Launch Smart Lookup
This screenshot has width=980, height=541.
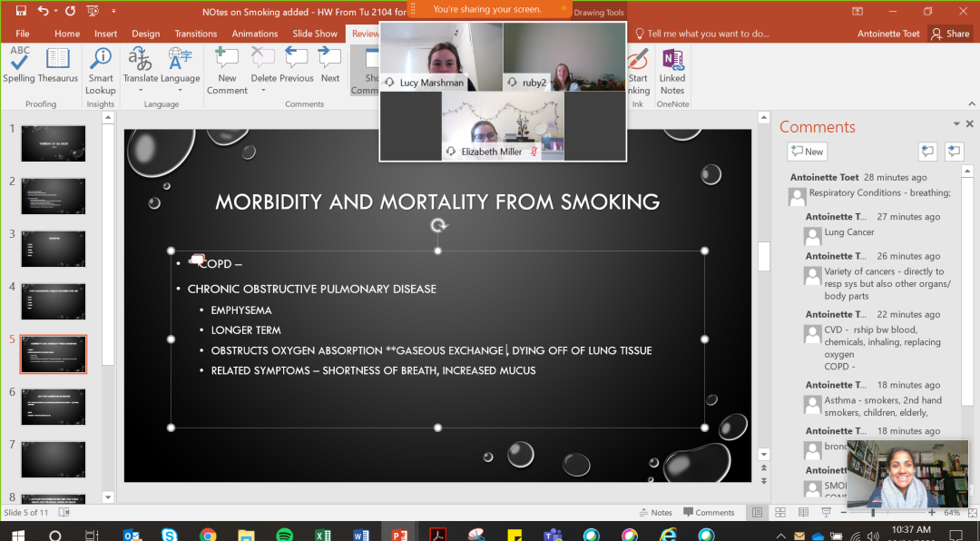(101, 71)
